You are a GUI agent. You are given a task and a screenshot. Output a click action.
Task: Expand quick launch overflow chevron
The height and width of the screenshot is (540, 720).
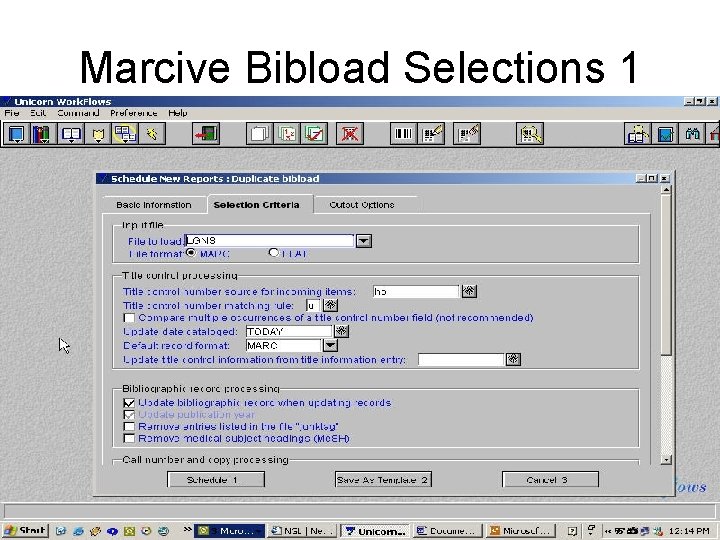187,529
